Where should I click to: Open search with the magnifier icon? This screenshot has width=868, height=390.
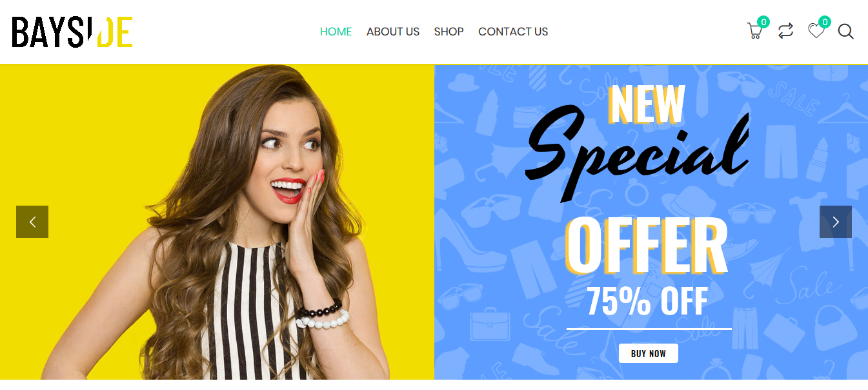(846, 31)
